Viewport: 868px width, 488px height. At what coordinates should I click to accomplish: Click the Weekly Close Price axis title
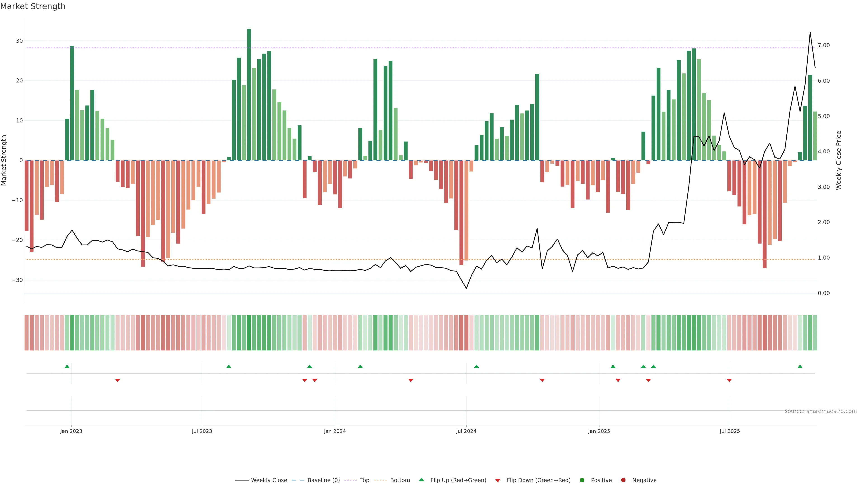[839, 160]
